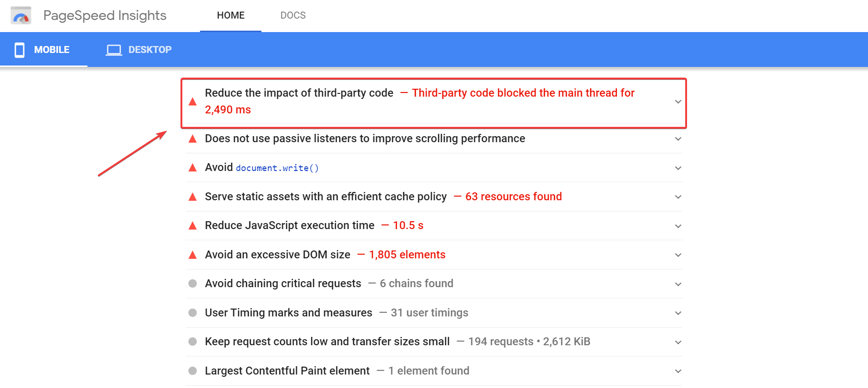
Task: Click the desktop laptop icon
Action: point(114,50)
